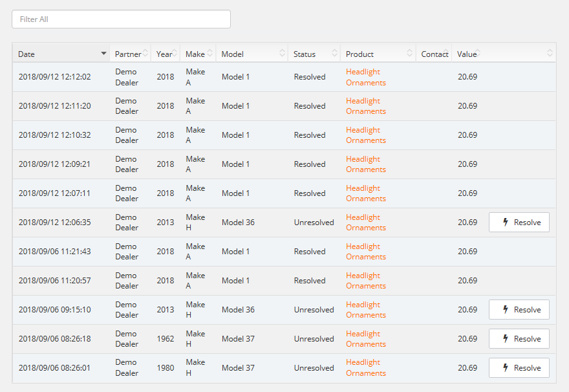Click value 20.69 in 08:26:01 row
This screenshot has height=392, width=569.
pos(467,367)
